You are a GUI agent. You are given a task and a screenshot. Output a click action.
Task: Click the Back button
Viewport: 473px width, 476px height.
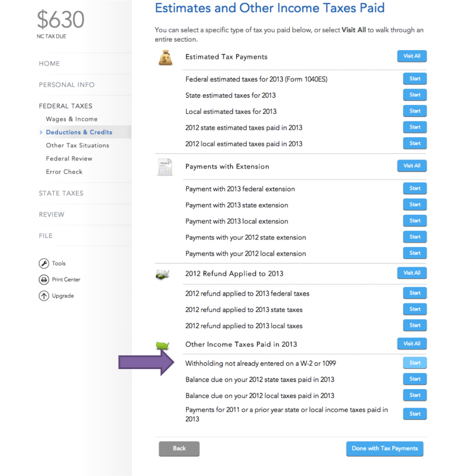179,449
